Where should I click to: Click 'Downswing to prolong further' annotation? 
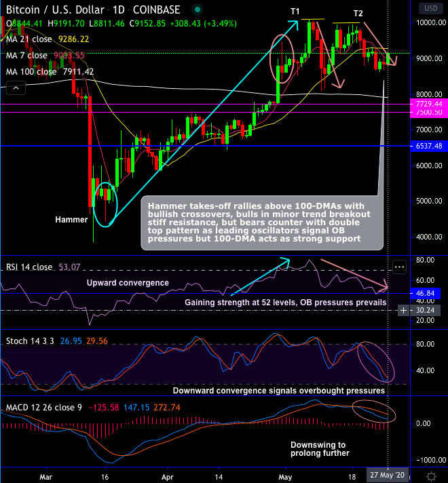pos(320,449)
